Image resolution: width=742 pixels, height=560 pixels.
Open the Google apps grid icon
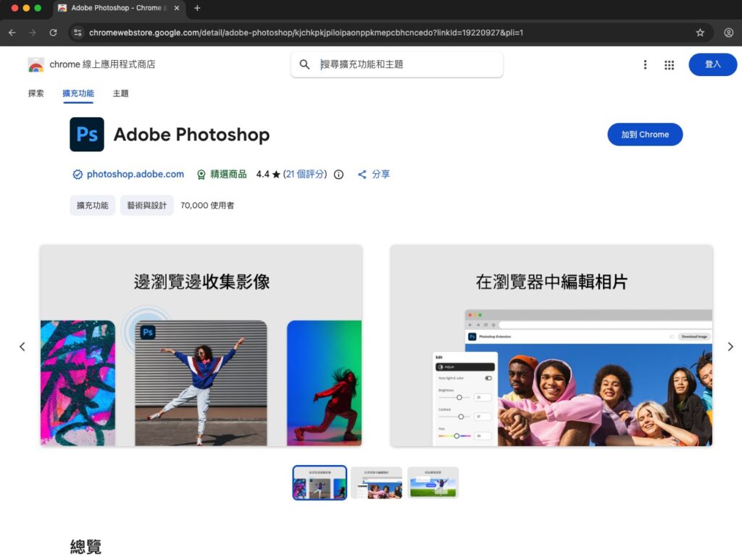(x=669, y=65)
